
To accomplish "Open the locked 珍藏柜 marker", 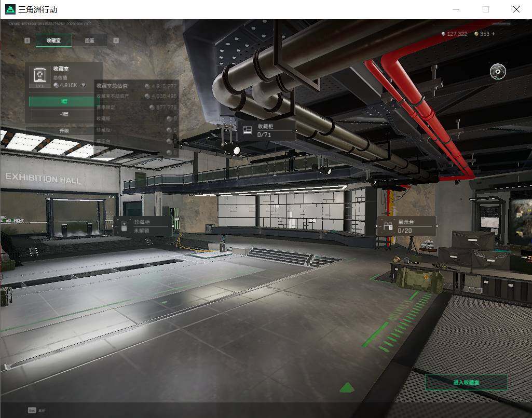I will pyautogui.click(x=143, y=226).
